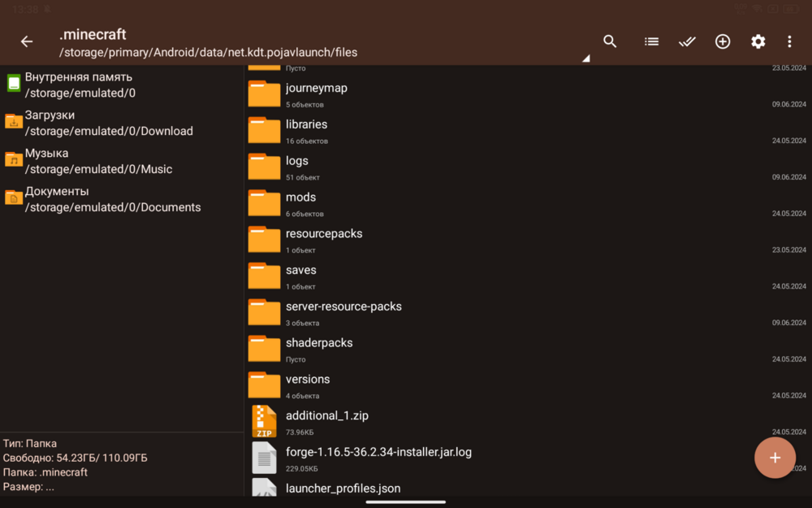The height and width of the screenshot is (508, 812).
Task: Tap the 73.96КБ size under additional_1.zip
Action: click(x=300, y=432)
